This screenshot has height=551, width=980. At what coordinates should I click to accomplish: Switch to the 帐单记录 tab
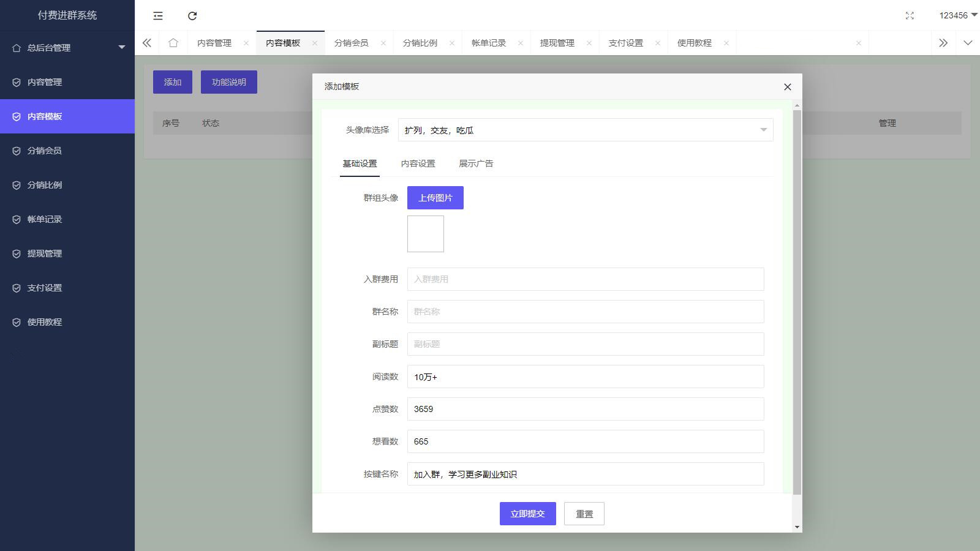click(x=489, y=43)
